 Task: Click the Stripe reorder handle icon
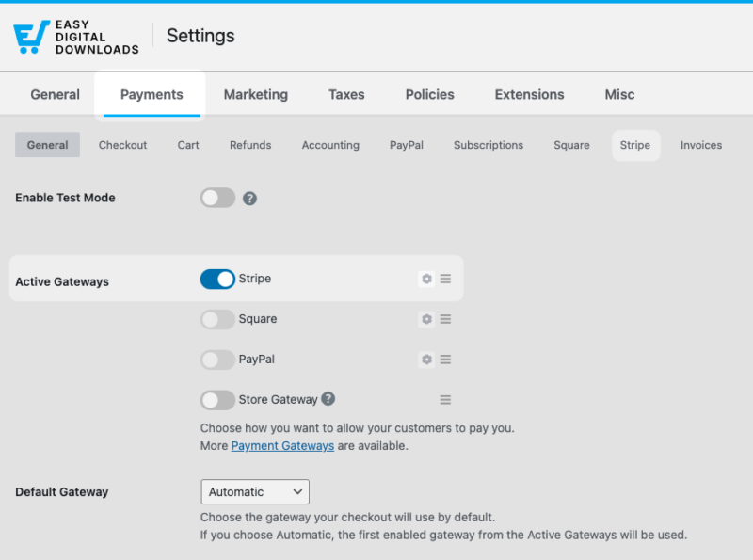(445, 279)
